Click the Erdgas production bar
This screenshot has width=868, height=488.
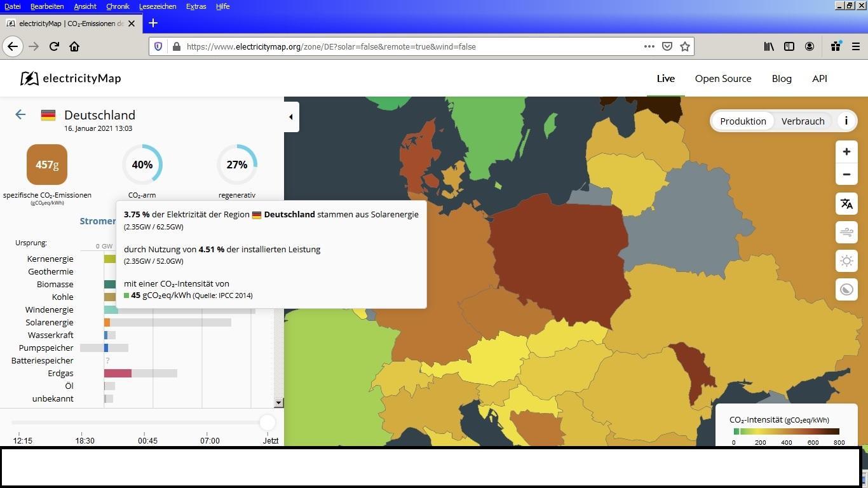click(x=118, y=373)
